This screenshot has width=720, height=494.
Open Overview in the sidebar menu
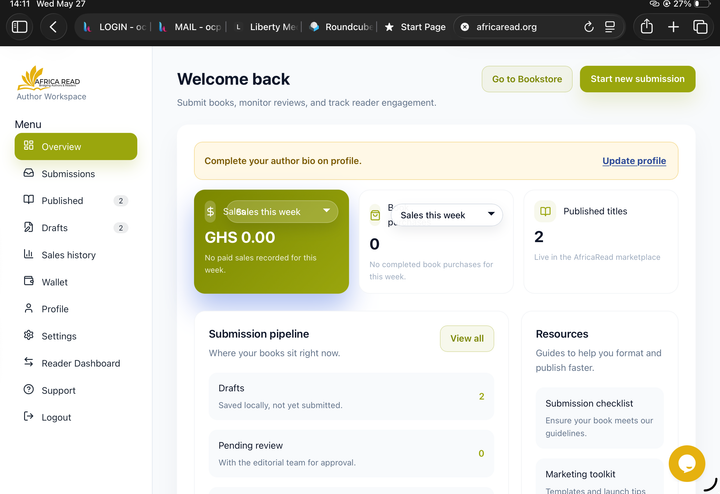(x=76, y=146)
